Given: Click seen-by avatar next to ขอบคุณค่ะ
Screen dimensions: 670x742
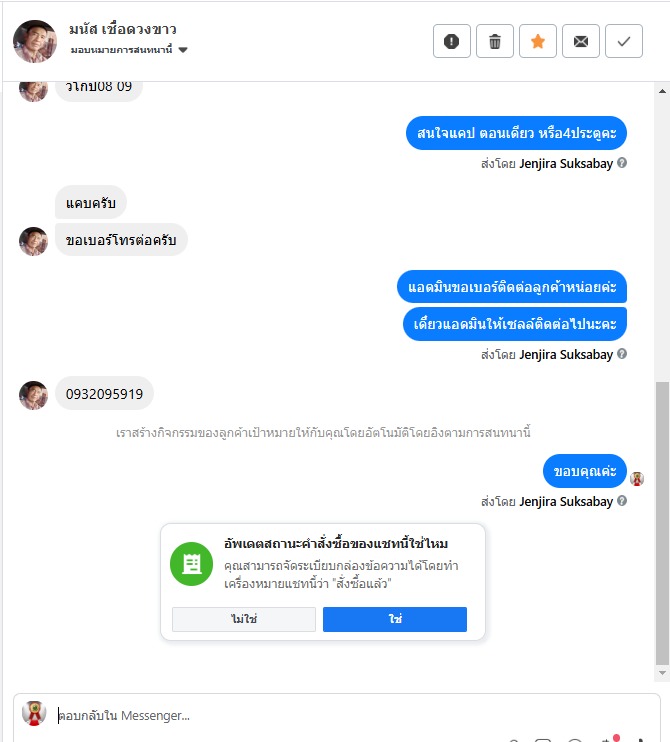Looking at the screenshot, I should [637, 479].
